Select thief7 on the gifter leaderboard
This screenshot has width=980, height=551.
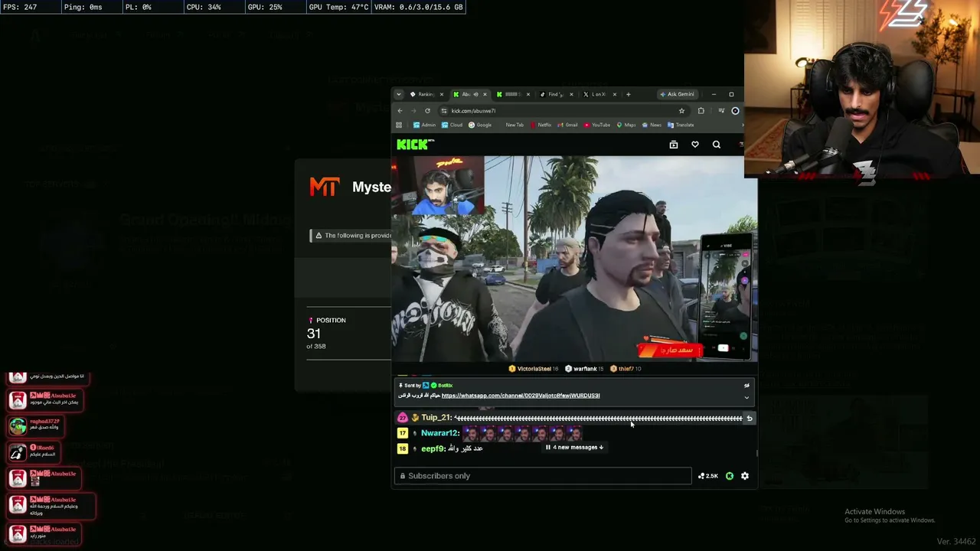click(626, 369)
